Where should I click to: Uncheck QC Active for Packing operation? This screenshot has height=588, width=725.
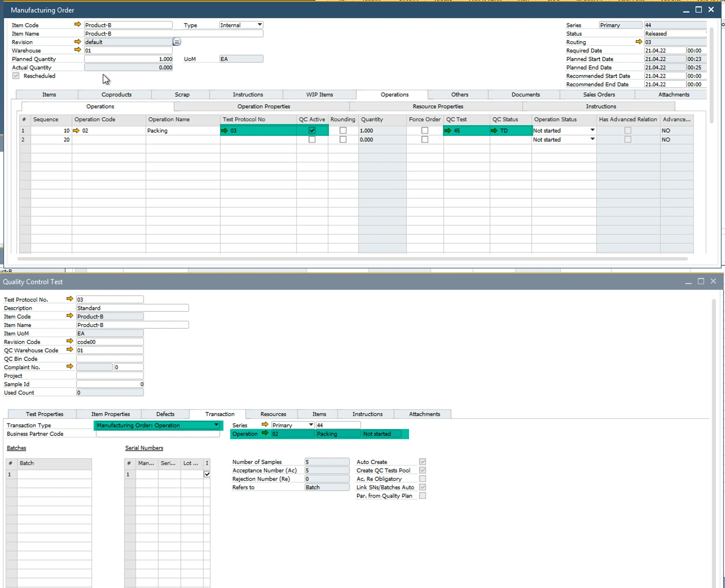(x=312, y=131)
